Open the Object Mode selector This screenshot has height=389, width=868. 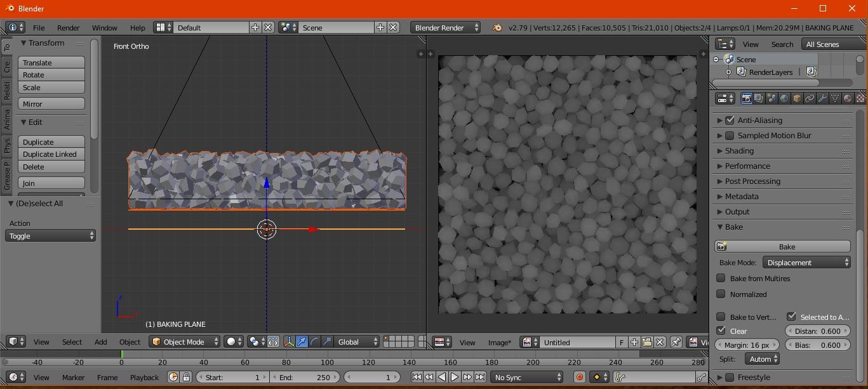coord(185,342)
